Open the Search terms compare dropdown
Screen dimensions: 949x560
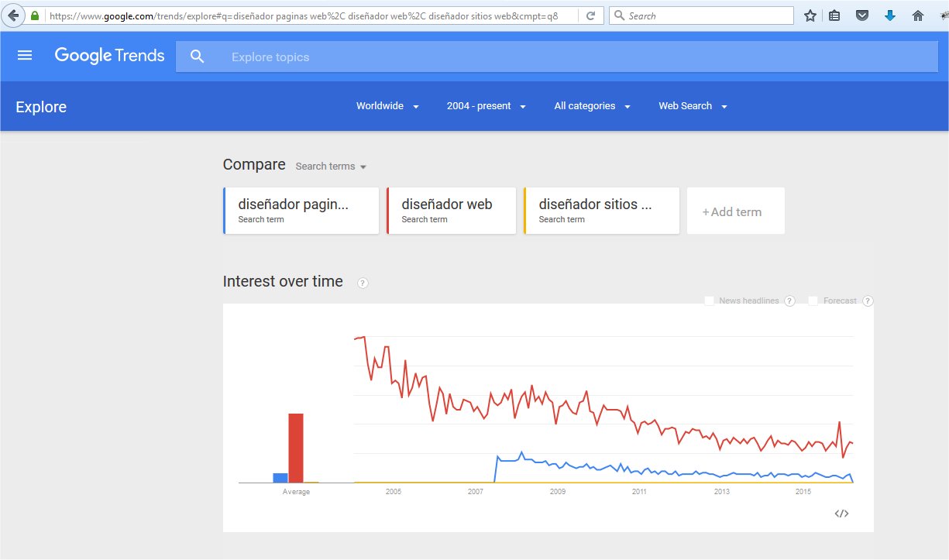(331, 167)
